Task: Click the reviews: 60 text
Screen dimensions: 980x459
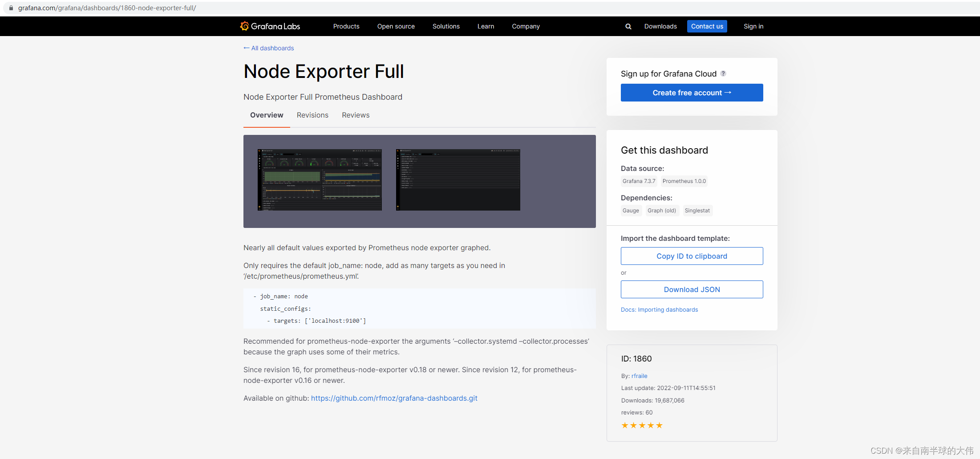Action: click(637, 412)
